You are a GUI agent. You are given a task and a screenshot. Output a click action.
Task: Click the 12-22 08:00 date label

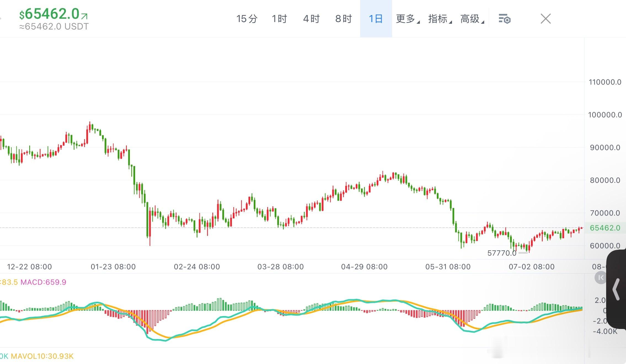pyautogui.click(x=29, y=267)
